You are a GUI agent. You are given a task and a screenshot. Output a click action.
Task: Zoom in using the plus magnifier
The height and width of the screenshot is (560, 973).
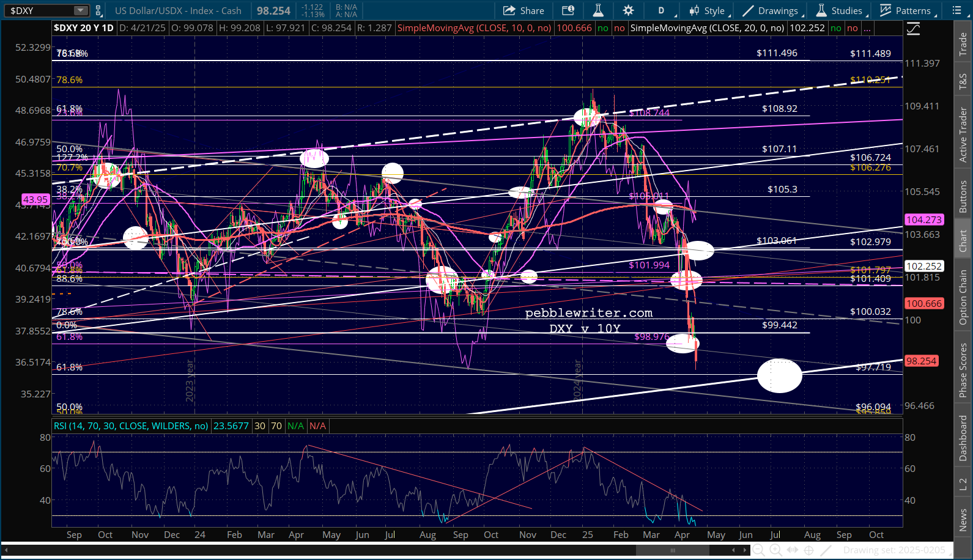click(x=775, y=550)
